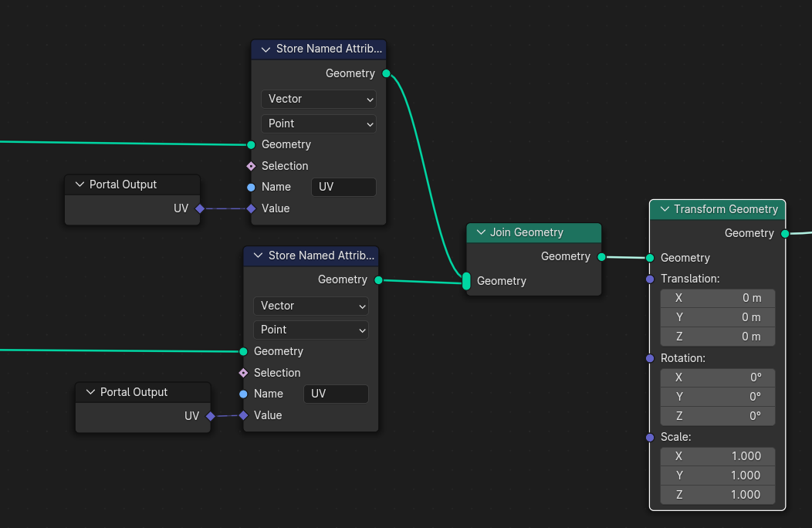The height and width of the screenshot is (528, 812).
Task: Click Name socket on upper Store node
Action: 251,188
